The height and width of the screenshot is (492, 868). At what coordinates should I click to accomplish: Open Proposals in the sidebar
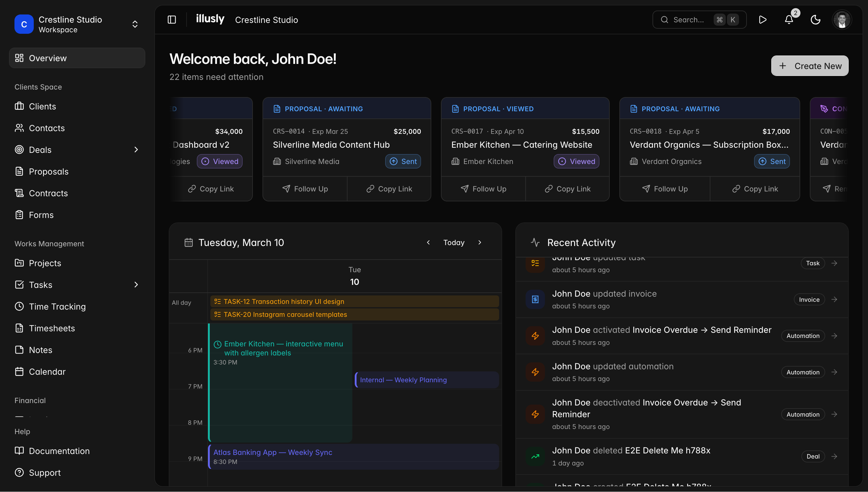pyautogui.click(x=77, y=171)
